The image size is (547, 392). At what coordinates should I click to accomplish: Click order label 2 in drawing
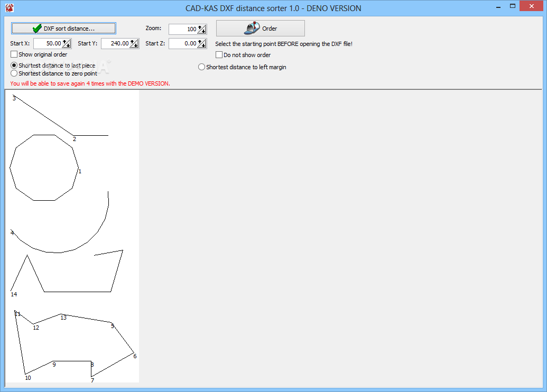coord(75,139)
